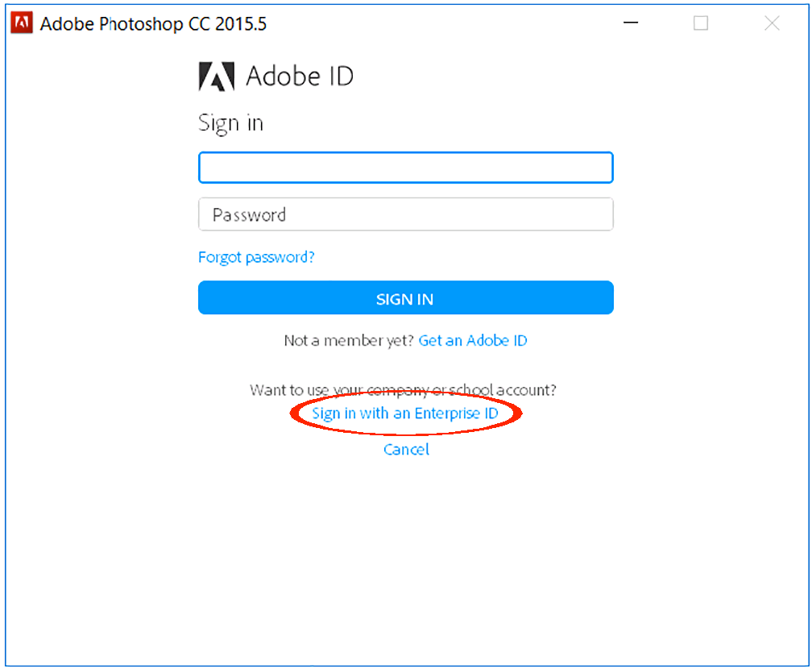The width and height of the screenshot is (812, 669).
Task: Click the Adobe Photoshop CC 2015.5 title text
Action: pos(153,24)
